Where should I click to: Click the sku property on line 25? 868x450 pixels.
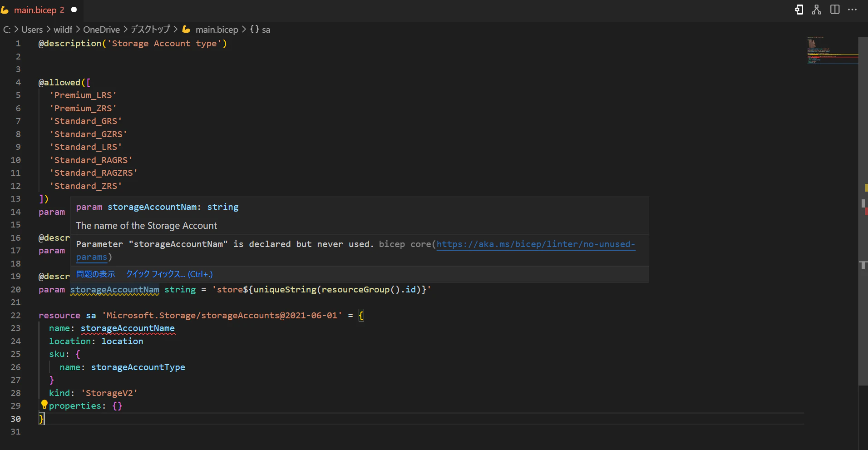[57, 354]
